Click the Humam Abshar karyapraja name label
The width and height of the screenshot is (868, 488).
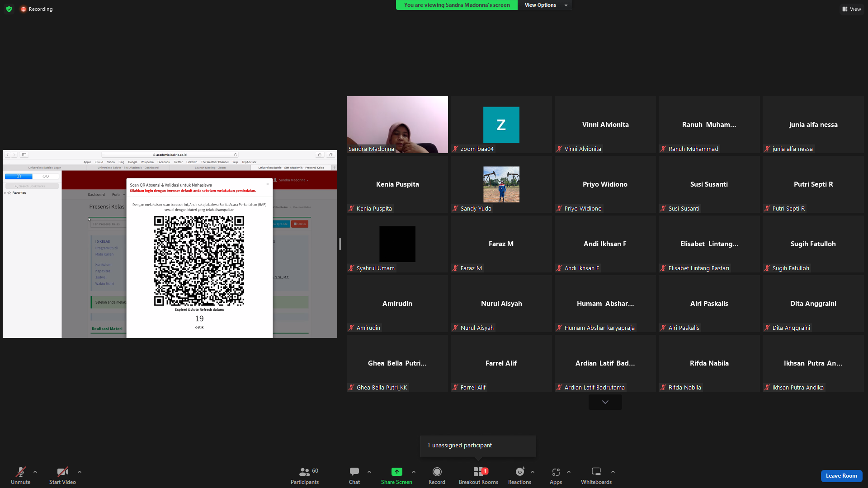(x=599, y=328)
